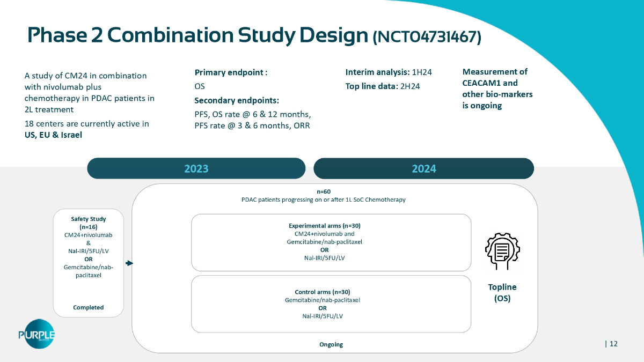Click the small arrow beside the Safety Study box
The image size is (644, 362).
point(129,263)
